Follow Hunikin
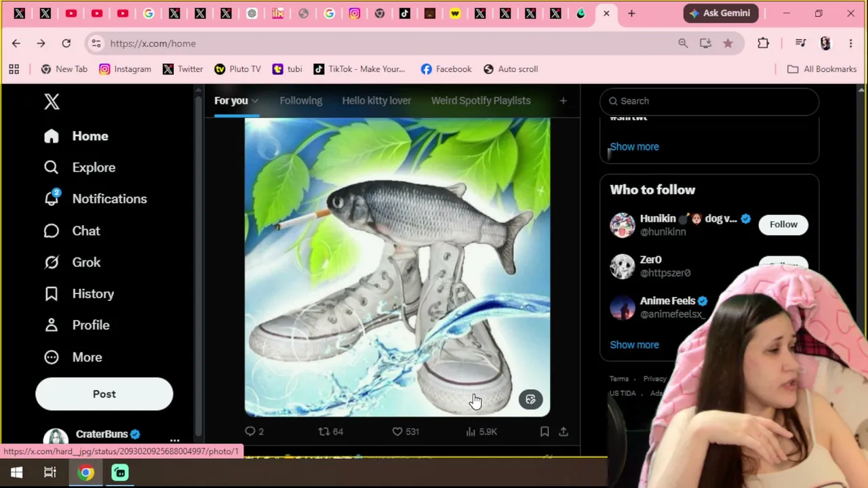 pyautogui.click(x=783, y=224)
